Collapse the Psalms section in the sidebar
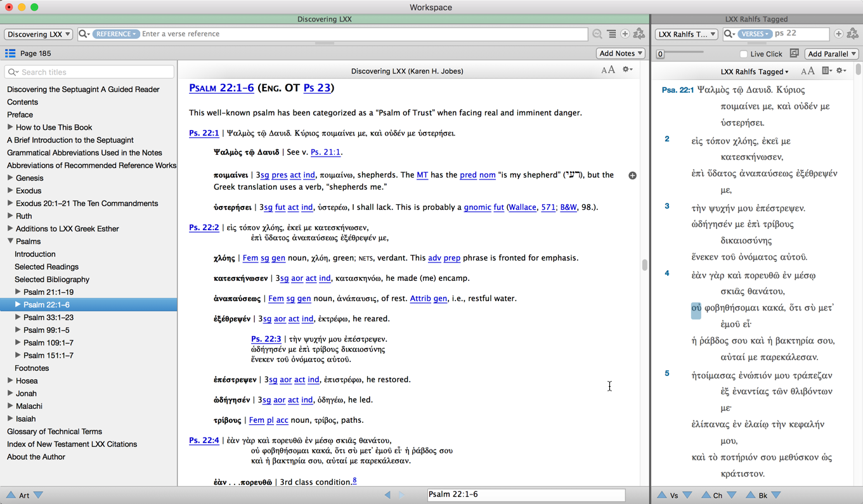Image resolution: width=863 pixels, height=504 pixels. [x=10, y=242]
